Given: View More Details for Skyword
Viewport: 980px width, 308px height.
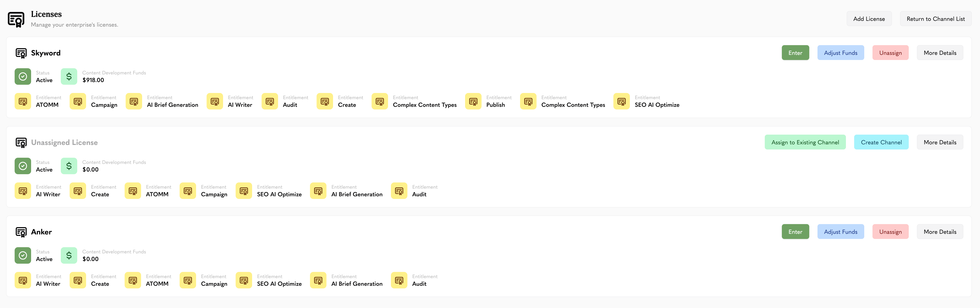Looking at the screenshot, I should 940,53.
